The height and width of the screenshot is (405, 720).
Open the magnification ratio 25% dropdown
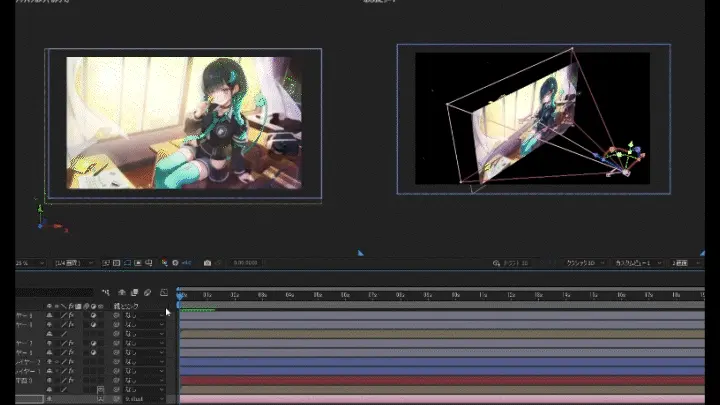tap(25, 263)
